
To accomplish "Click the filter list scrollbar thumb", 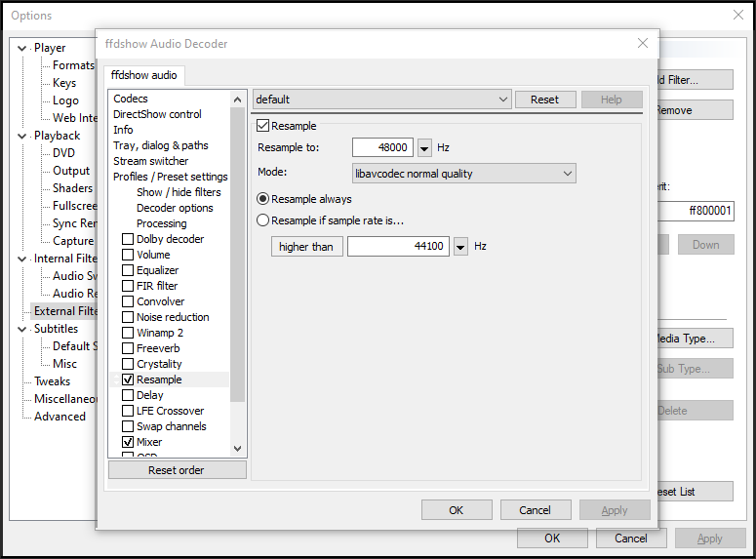I will (237, 255).
